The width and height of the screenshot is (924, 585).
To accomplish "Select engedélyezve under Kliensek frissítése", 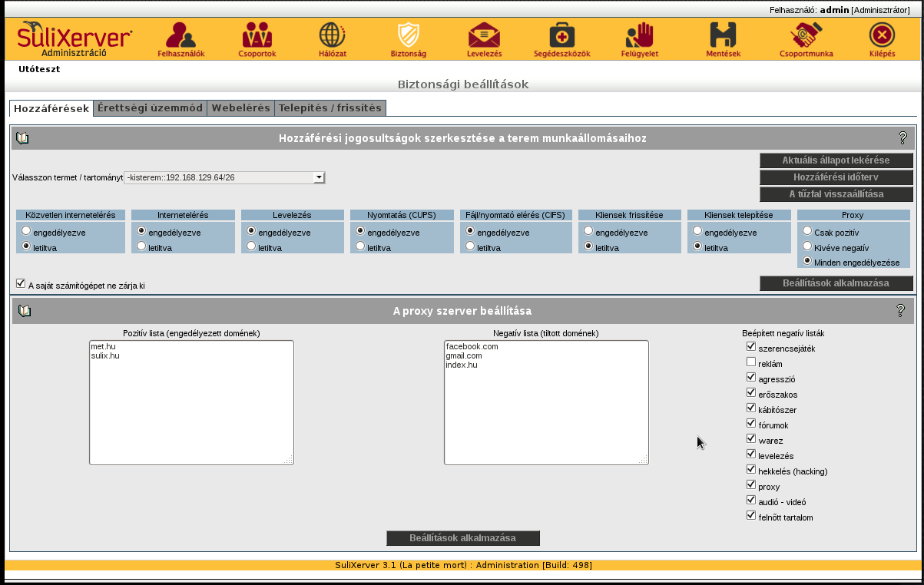I will (x=588, y=230).
